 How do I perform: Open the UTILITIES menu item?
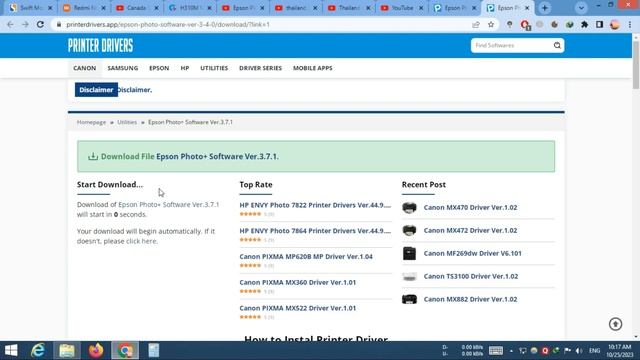point(214,68)
